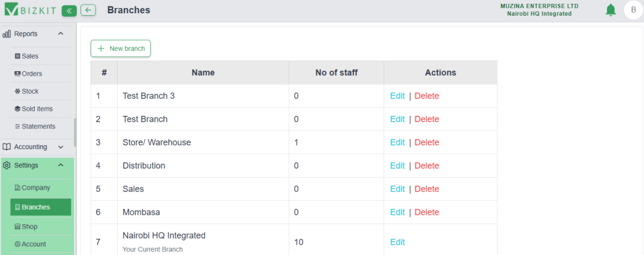Click the Settings gear icon
Viewport: 644px width, 255px height.
click(6, 166)
